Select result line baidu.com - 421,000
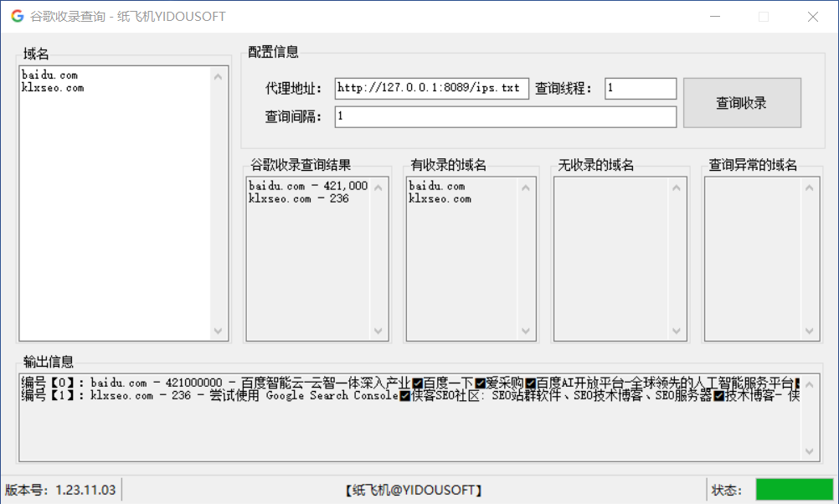This screenshot has height=504, width=839. [x=308, y=186]
